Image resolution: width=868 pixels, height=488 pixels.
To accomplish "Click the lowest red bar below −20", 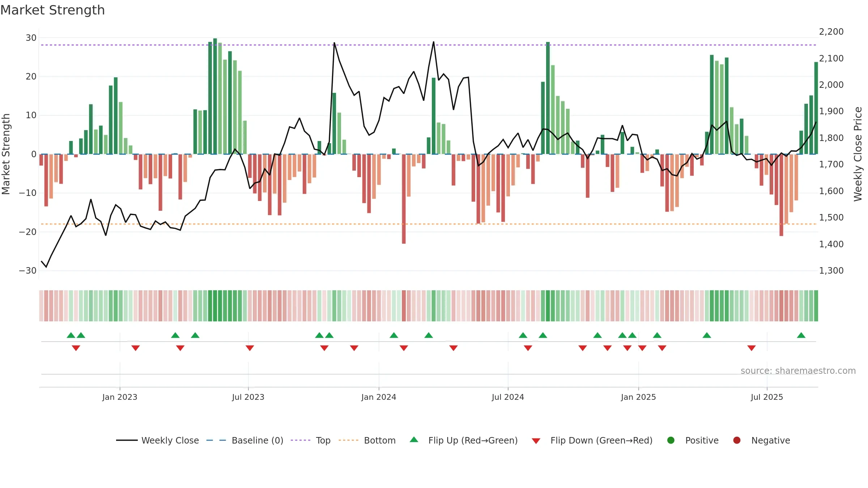I will [x=404, y=199].
